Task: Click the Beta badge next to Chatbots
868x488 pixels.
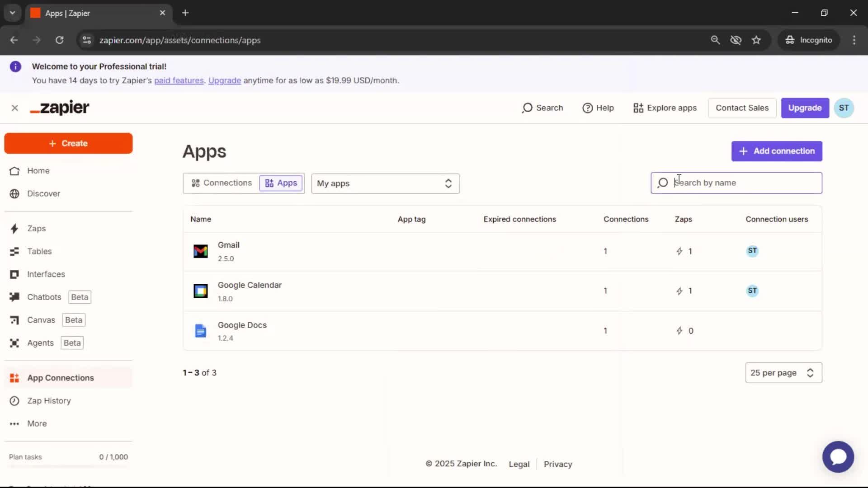Action: pyautogui.click(x=80, y=297)
